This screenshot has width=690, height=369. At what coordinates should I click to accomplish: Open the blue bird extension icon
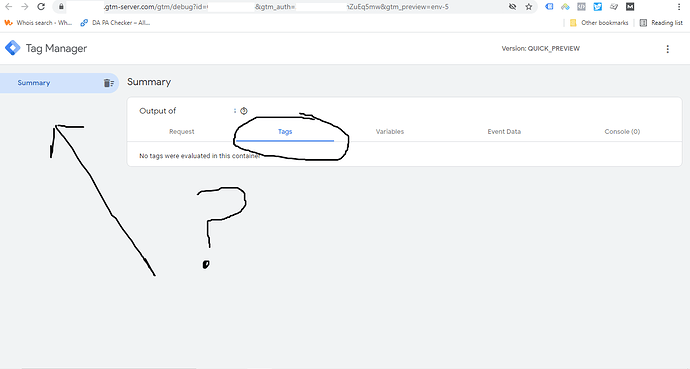pyautogui.click(x=598, y=7)
